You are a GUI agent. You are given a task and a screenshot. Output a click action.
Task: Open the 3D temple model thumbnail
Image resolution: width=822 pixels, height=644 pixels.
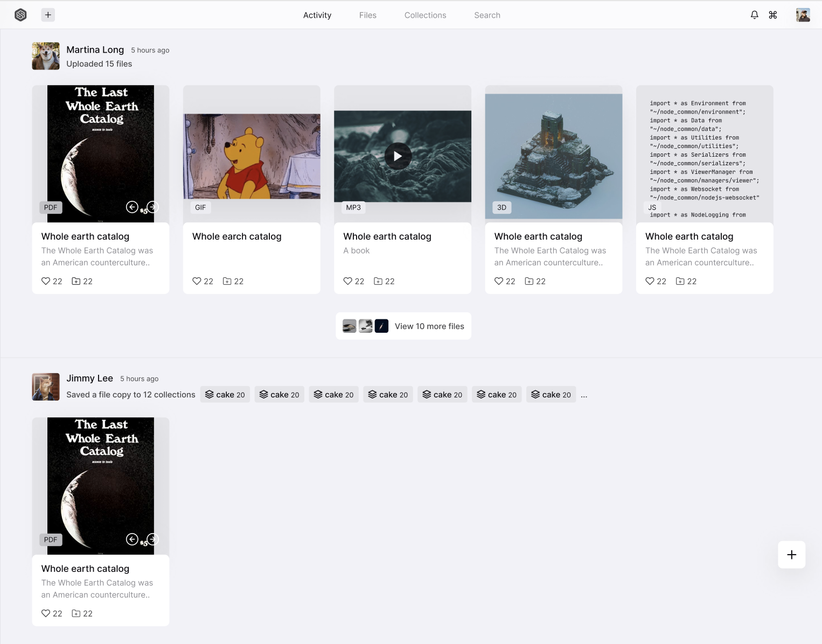tap(554, 156)
